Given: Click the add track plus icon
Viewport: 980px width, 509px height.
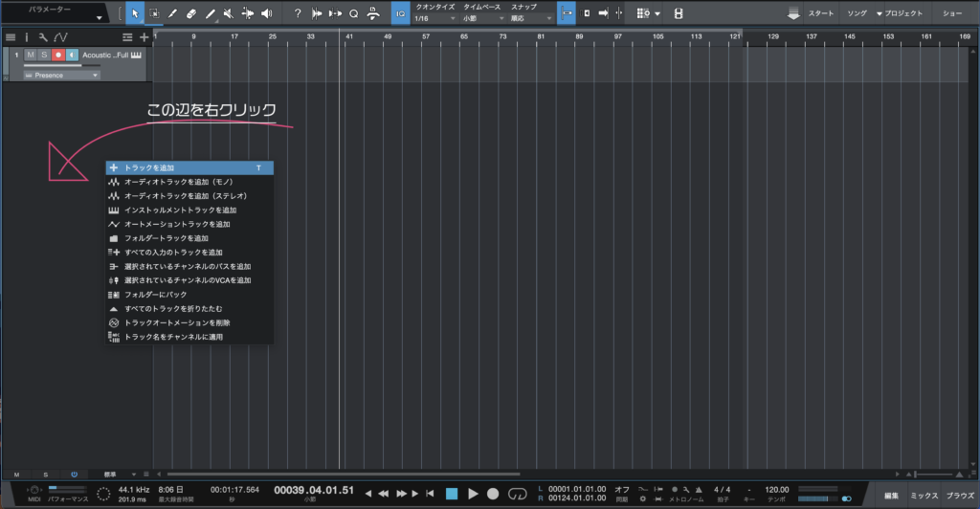Looking at the screenshot, I should pos(145,36).
